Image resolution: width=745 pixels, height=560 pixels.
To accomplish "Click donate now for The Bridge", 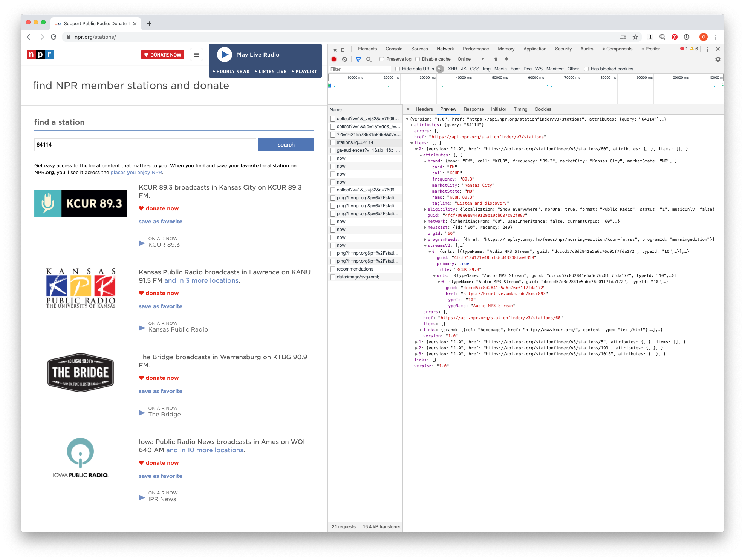I will click(159, 378).
